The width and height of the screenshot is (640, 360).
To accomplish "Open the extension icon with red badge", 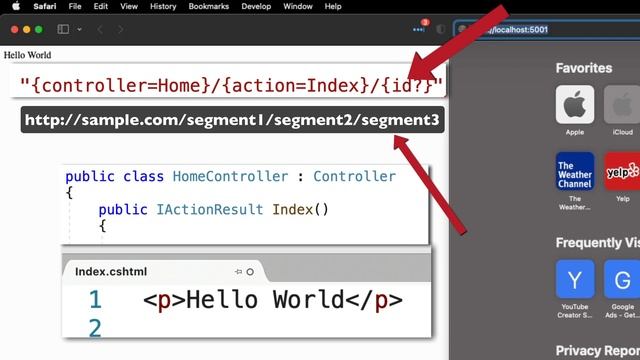I will coord(420,28).
